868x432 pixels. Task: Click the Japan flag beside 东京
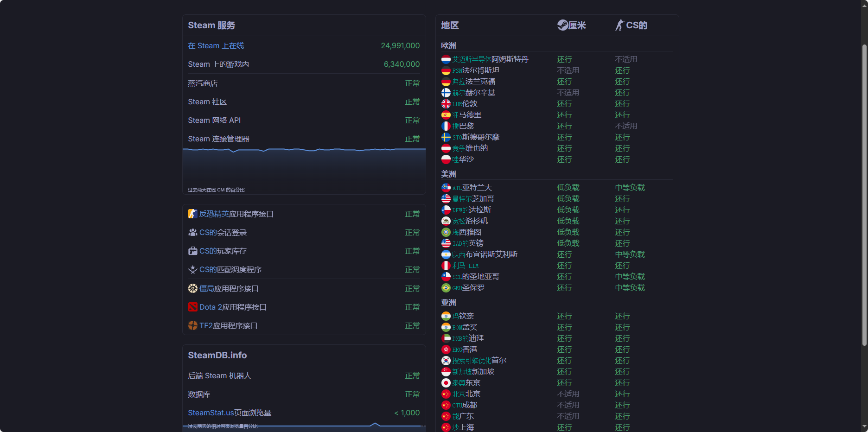click(x=446, y=383)
